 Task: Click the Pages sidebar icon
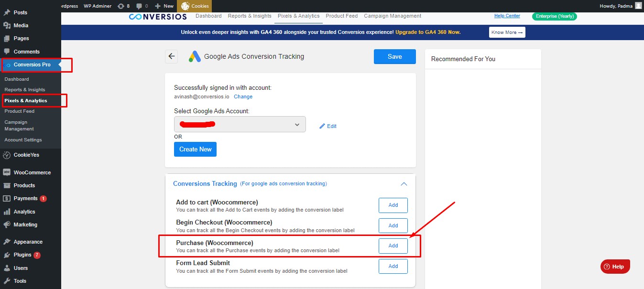[7, 38]
